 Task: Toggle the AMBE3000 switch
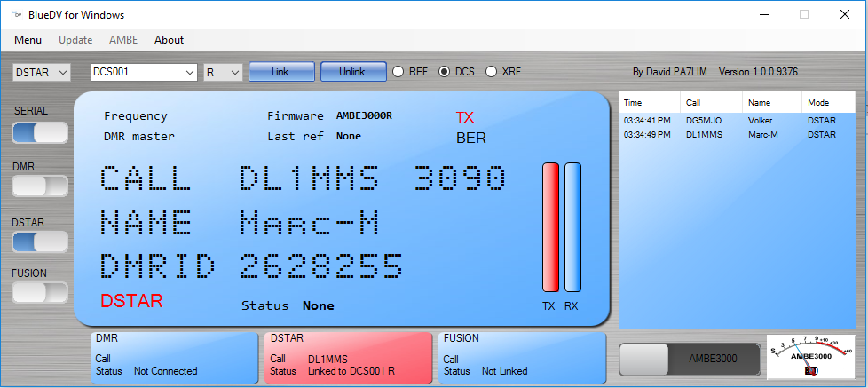click(x=690, y=359)
